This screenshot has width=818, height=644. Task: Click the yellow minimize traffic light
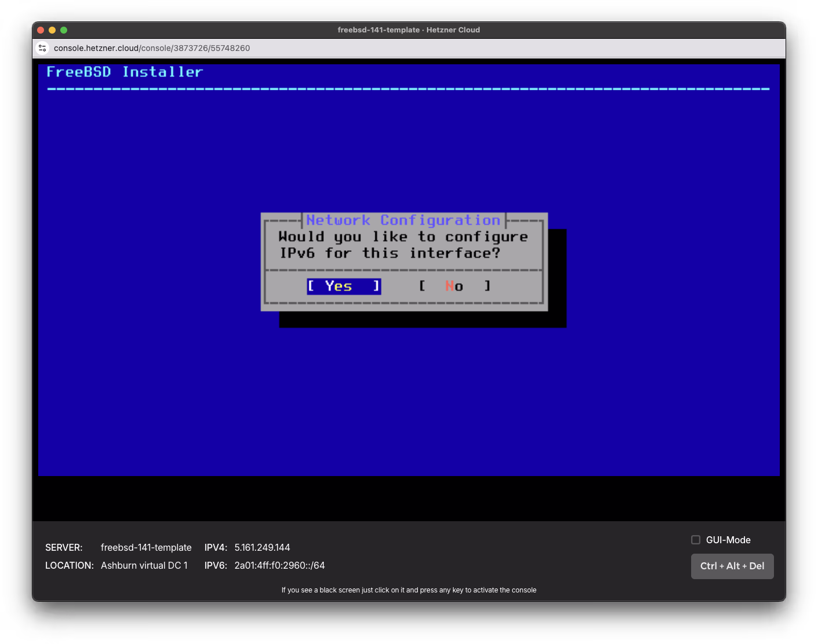click(52, 29)
